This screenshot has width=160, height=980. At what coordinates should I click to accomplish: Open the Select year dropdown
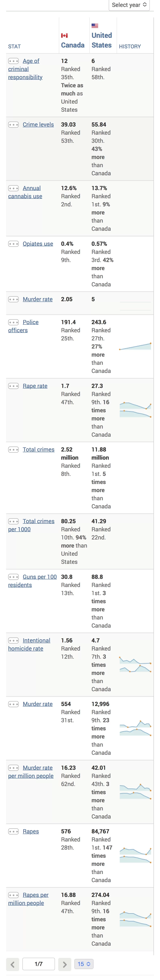(x=129, y=5)
